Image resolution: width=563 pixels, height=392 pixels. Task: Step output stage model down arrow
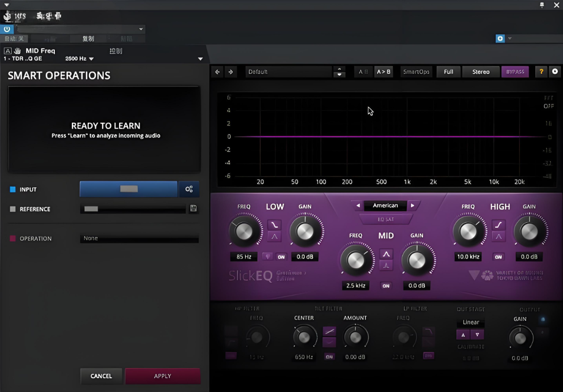pyautogui.click(x=477, y=335)
